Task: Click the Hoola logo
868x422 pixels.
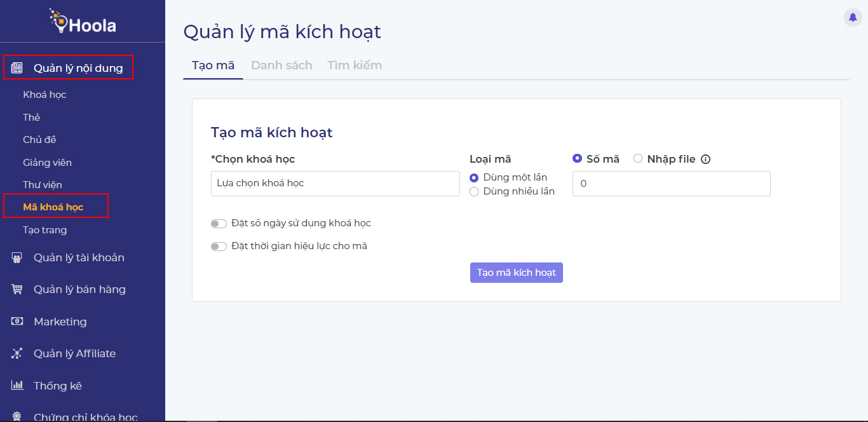Action: [x=83, y=22]
